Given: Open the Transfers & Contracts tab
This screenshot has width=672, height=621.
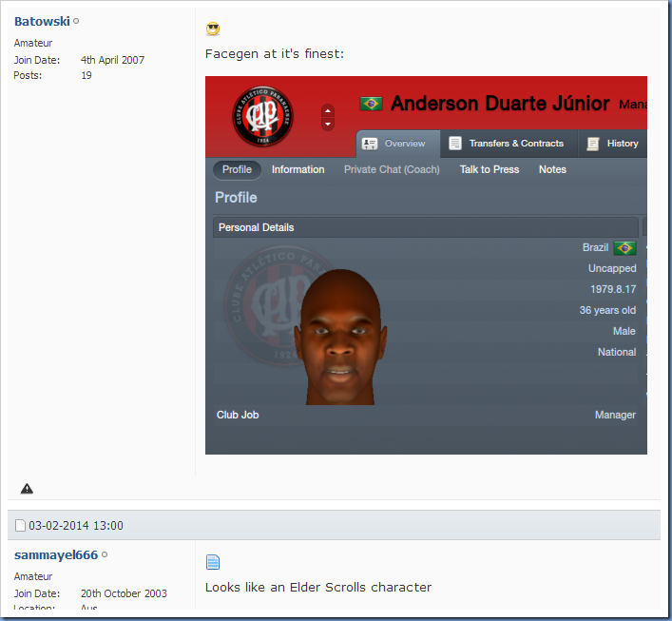Looking at the screenshot, I should (509, 144).
